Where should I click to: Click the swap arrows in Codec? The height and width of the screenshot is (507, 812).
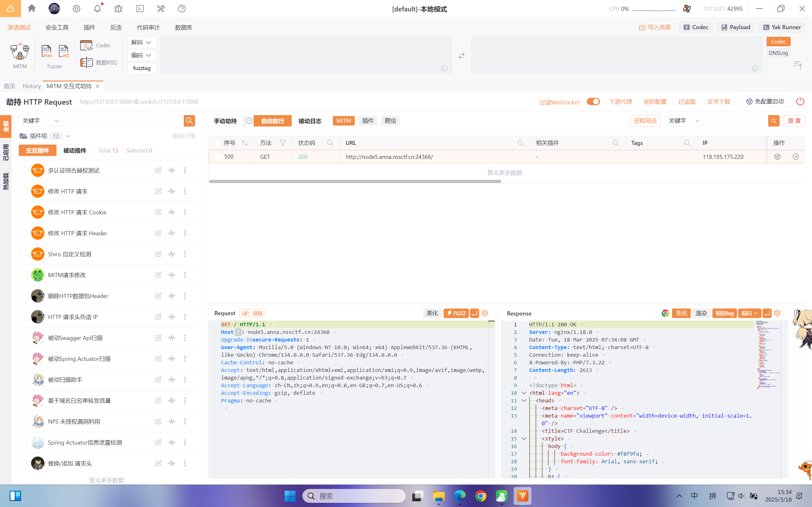tap(462, 56)
